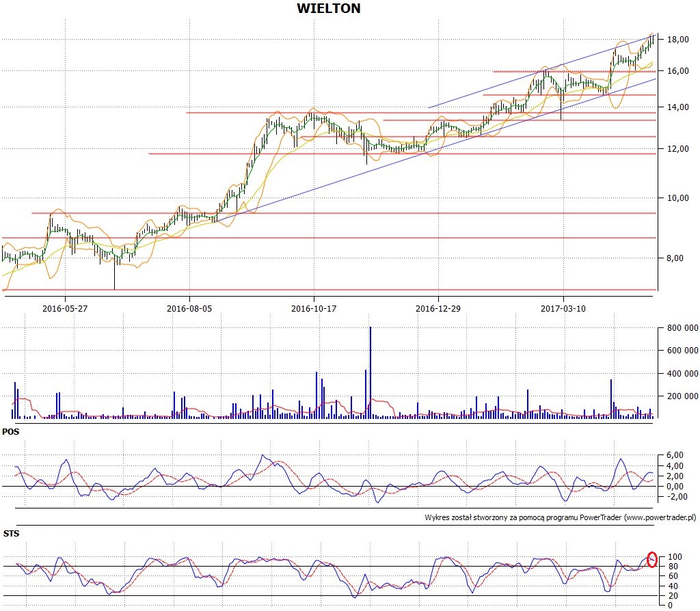Viewport: 700px width, 611px height.
Task: Select the 600 000 volume axis label
Action: 683,351
